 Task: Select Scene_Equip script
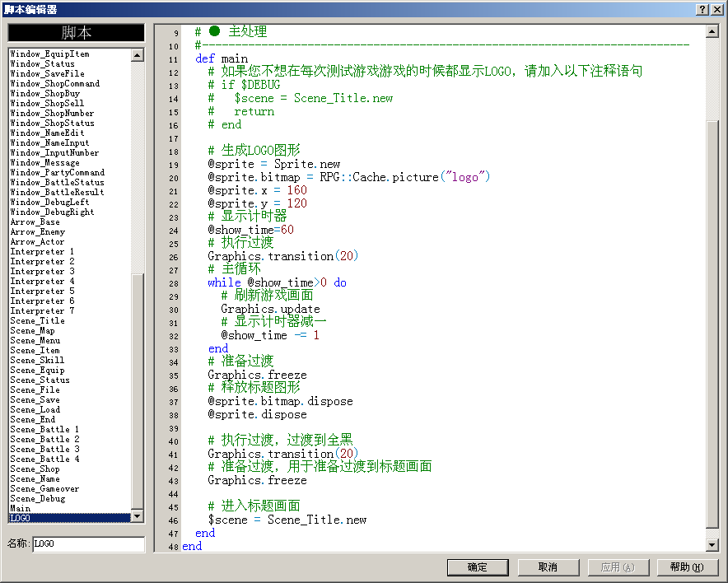pos(70,371)
